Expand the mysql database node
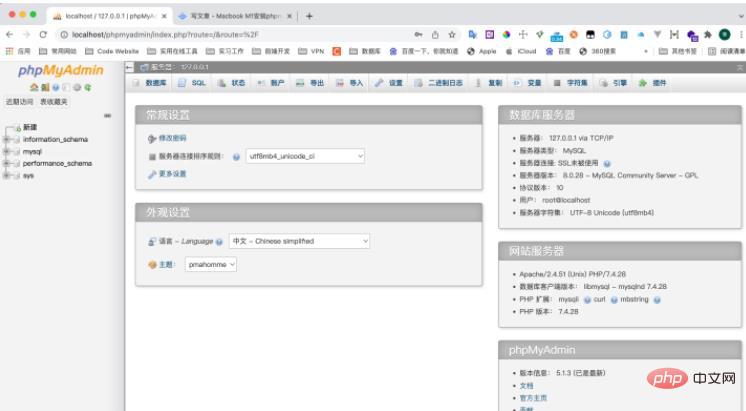Image resolution: width=746 pixels, height=411 pixels. point(6,152)
